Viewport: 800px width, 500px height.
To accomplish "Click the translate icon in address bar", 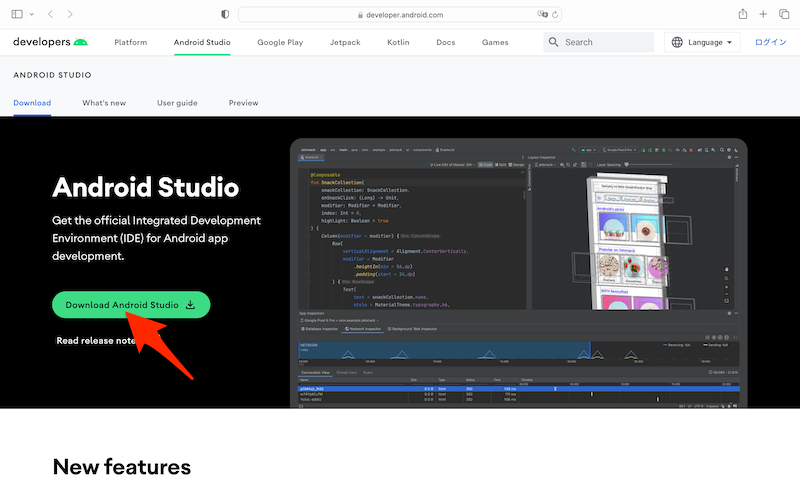I will click(543, 14).
